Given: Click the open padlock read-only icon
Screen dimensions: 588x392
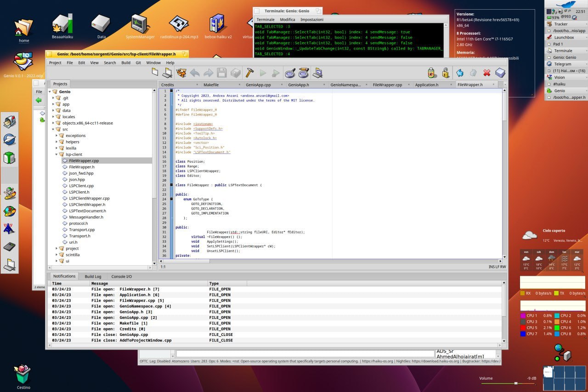Looking at the screenshot, I should click(x=446, y=73).
